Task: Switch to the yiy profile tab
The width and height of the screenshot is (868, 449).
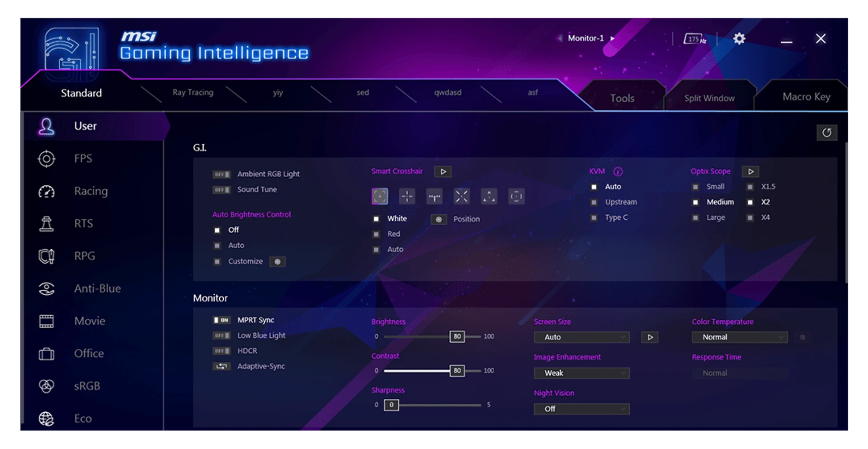Action: pos(278,93)
